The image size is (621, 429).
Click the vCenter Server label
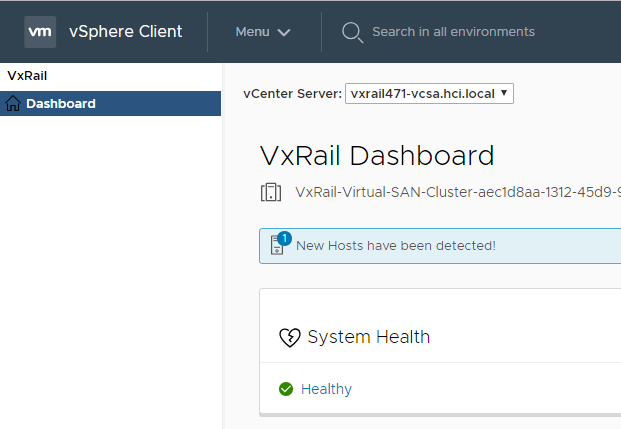click(292, 93)
